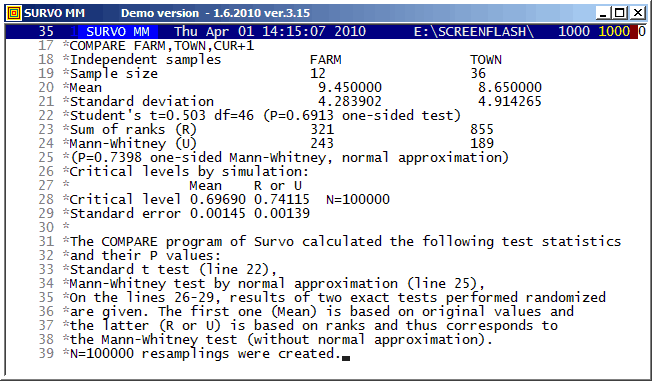Click the Student's t=0.503 result line
Screen dimensions: 652x381
coord(265,115)
